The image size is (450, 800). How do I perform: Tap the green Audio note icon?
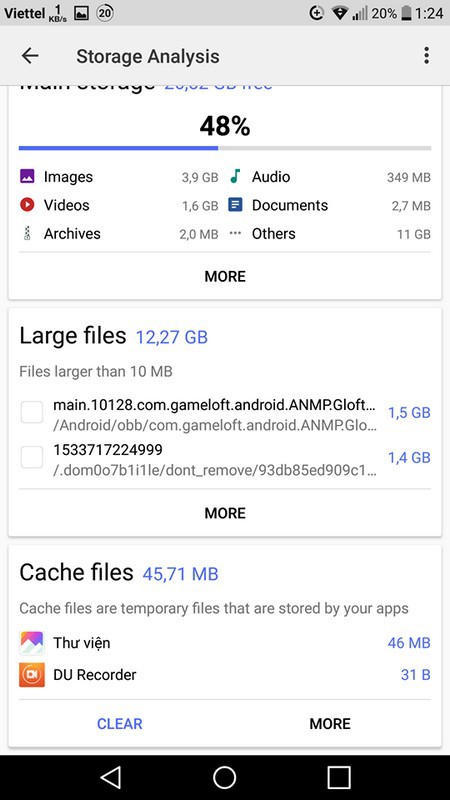click(235, 177)
